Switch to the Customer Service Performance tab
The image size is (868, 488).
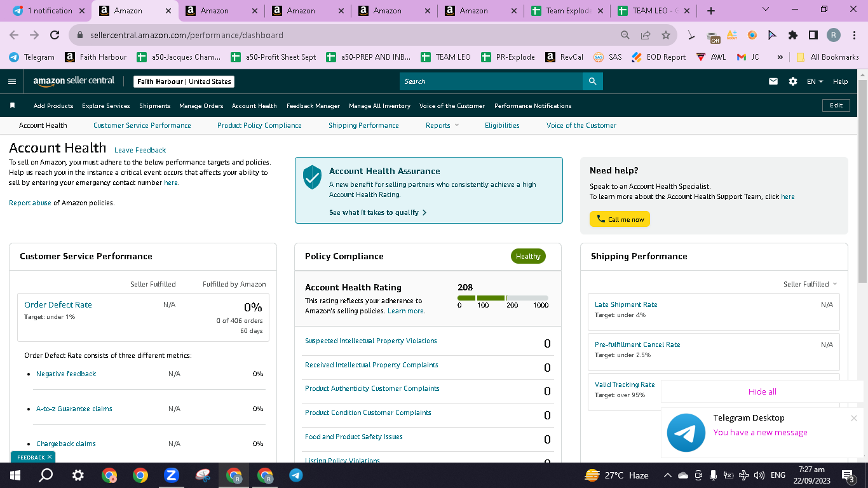click(x=142, y=125)
